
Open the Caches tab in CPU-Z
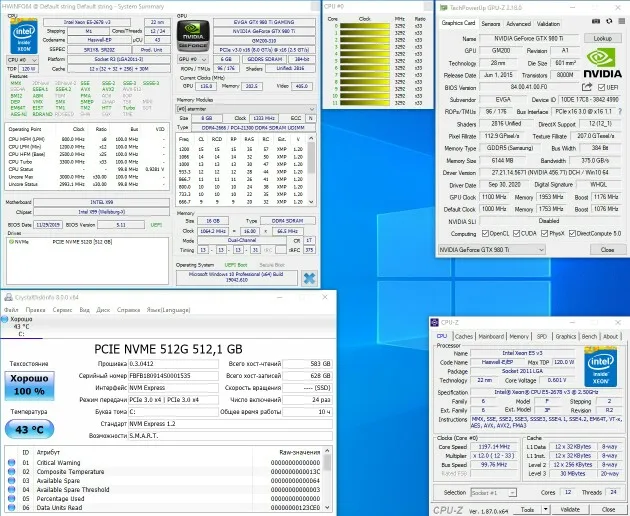[464, 336]
